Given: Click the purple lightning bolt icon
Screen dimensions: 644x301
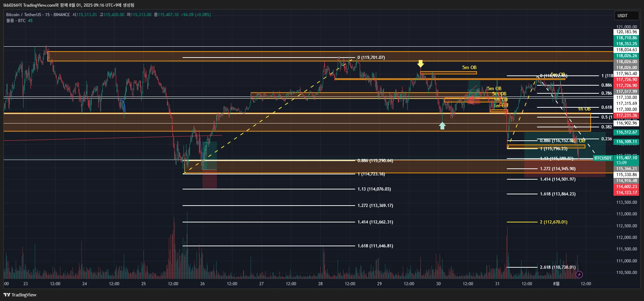Looking at the screenshot, I should click(579, 274).
